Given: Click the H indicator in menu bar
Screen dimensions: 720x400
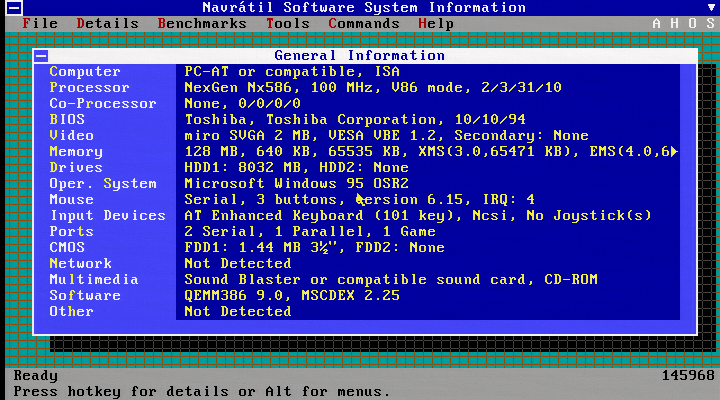Looking at the screenshot, I should [x=675, y=23].
